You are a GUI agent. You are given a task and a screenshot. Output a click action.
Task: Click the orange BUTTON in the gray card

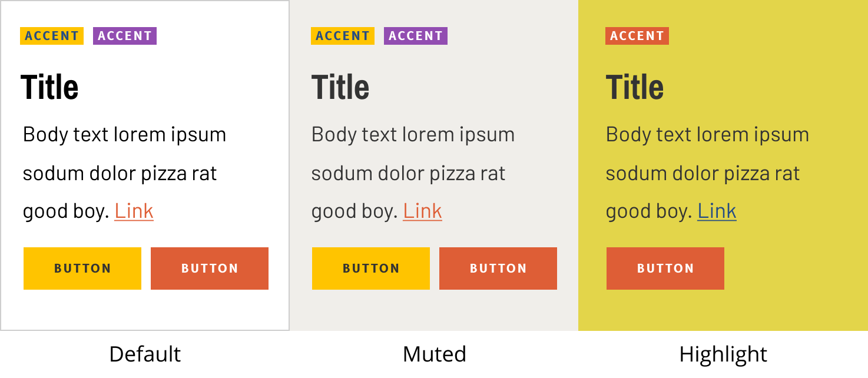498,268
